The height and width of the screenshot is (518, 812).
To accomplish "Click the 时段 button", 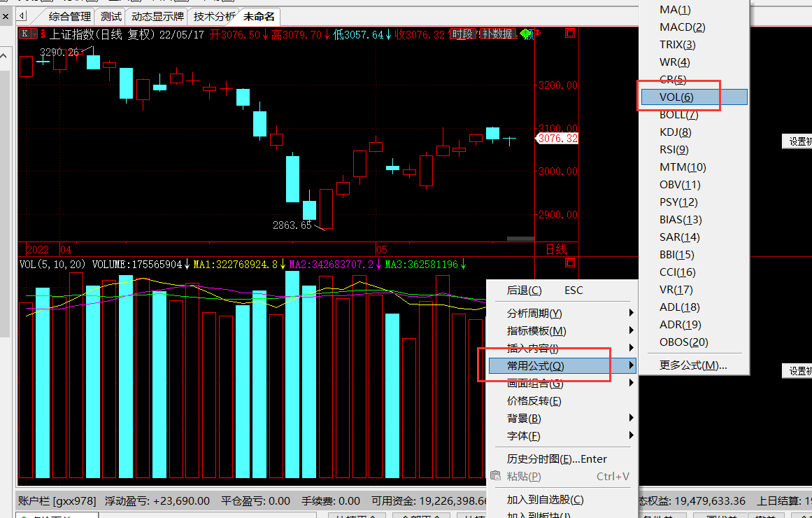I will 462,34.
